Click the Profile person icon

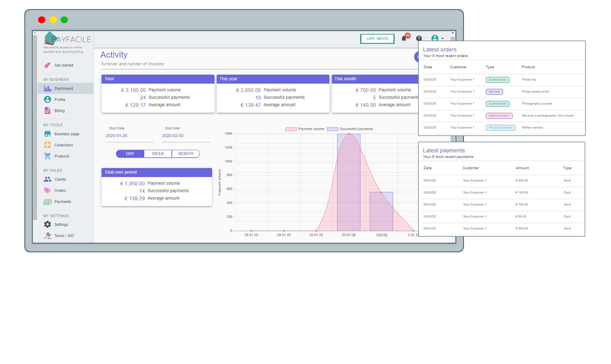point(47,100)
